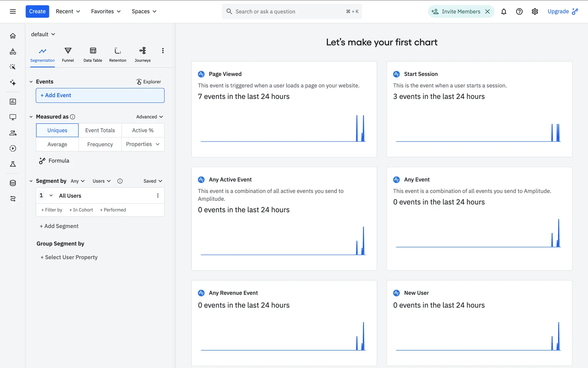Image resolution: width=588 pixels, height=368 pixels.
Task: Open notifications bell icon
Action: point(503,12)
